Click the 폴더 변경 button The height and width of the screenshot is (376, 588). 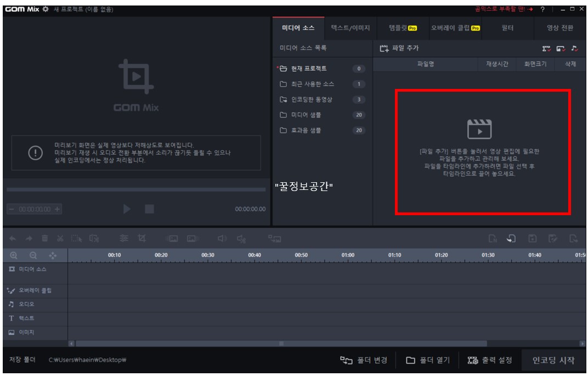[x=364, y=360]
